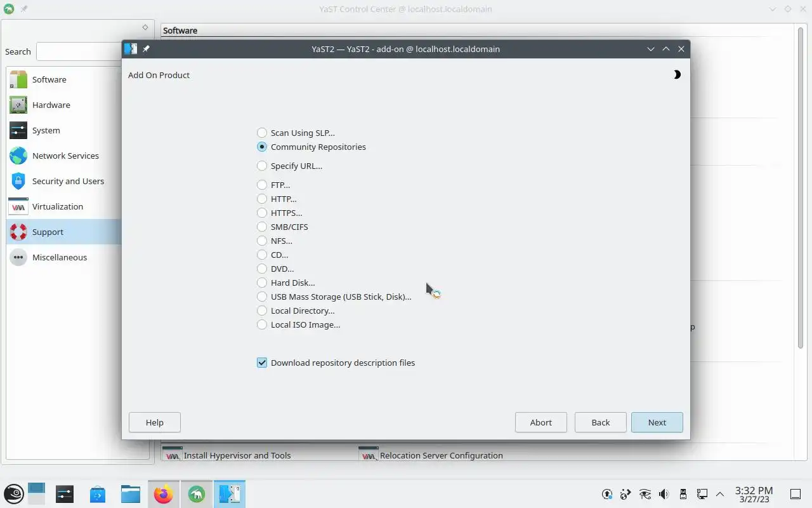Show hidden system tray icons

pos(720,494)
